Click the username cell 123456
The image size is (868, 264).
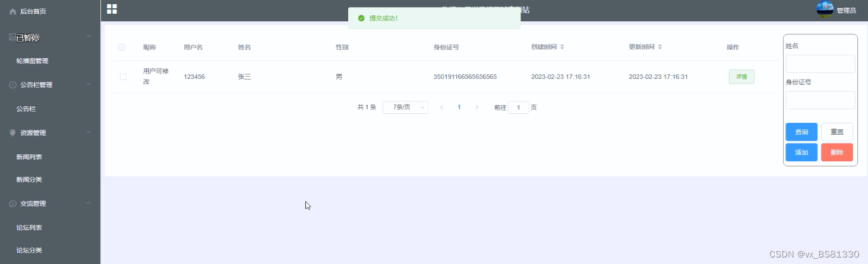(194, 77)
